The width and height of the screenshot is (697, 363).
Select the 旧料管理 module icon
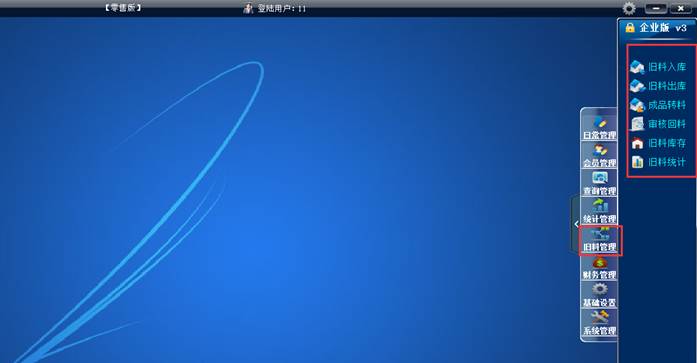tap(599, 240)
